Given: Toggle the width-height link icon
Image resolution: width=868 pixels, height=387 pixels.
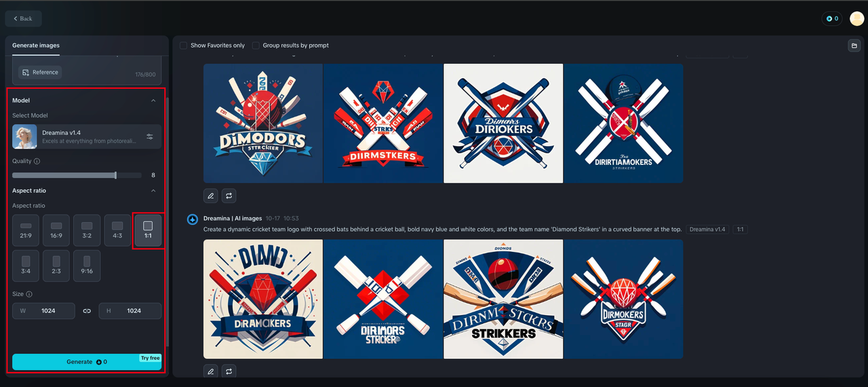Looking at the screenshot, I should (87, 311).
